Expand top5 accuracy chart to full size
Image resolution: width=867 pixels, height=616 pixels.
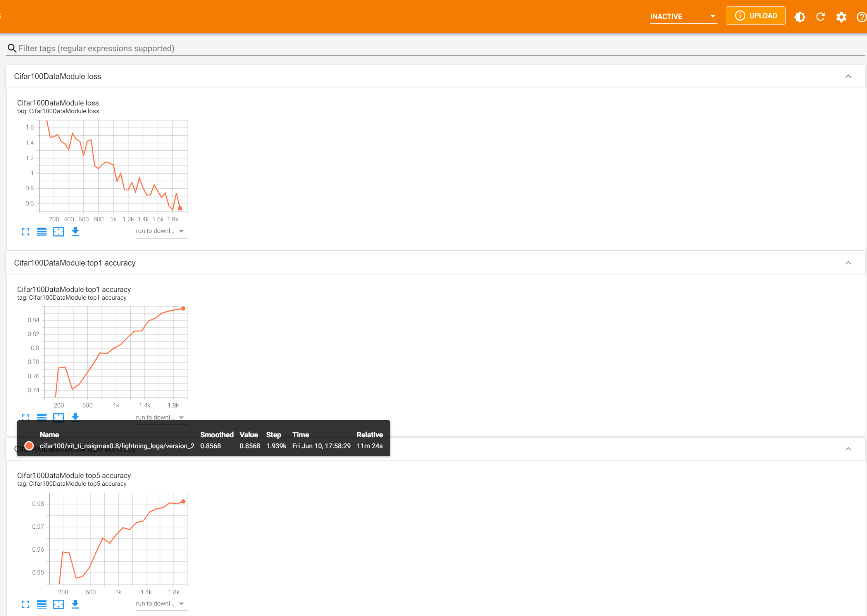coord(26,604)
